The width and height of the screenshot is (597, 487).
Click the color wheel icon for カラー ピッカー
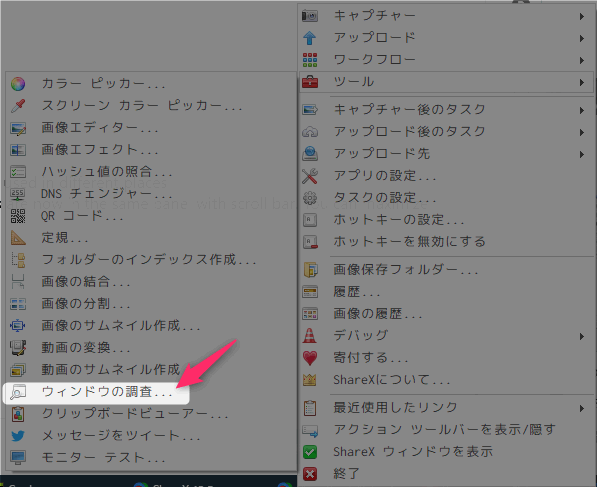[x=18, y=84]
